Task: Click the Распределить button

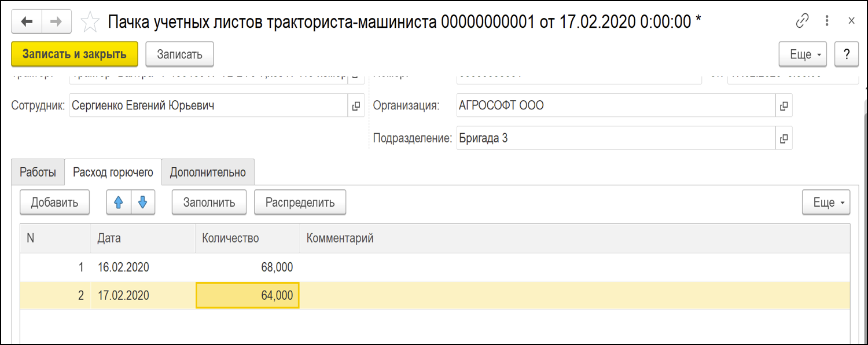Action: 300,203
